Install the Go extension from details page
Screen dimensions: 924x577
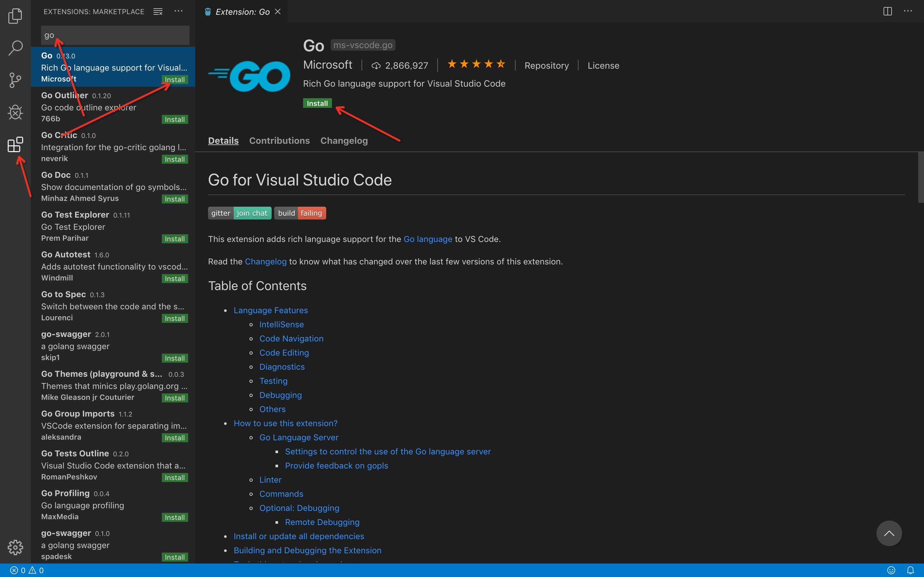coord(317,103)
